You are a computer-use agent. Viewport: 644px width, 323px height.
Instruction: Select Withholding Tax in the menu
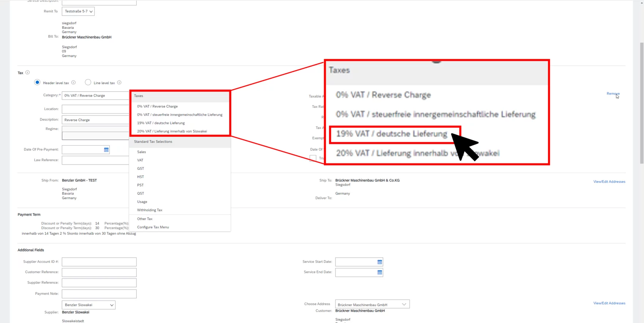150,210
